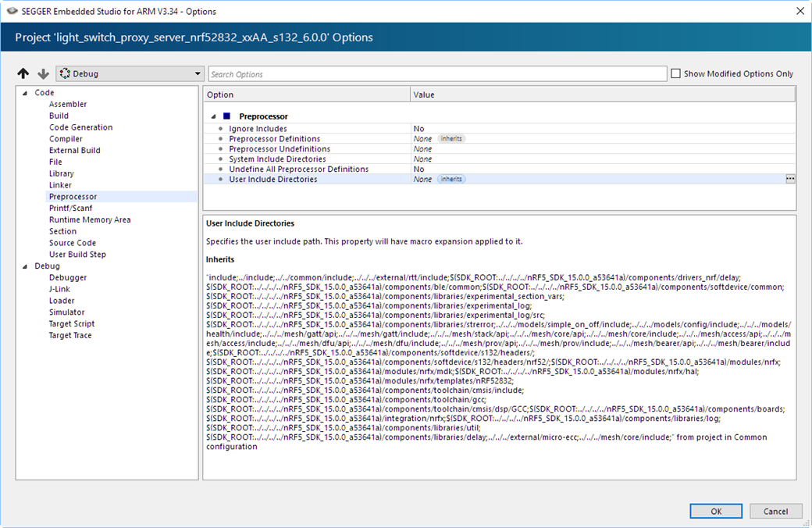Screen dimensions: 812x528
Task: Collapse the Code tree group
Action: tap(25, 93)
